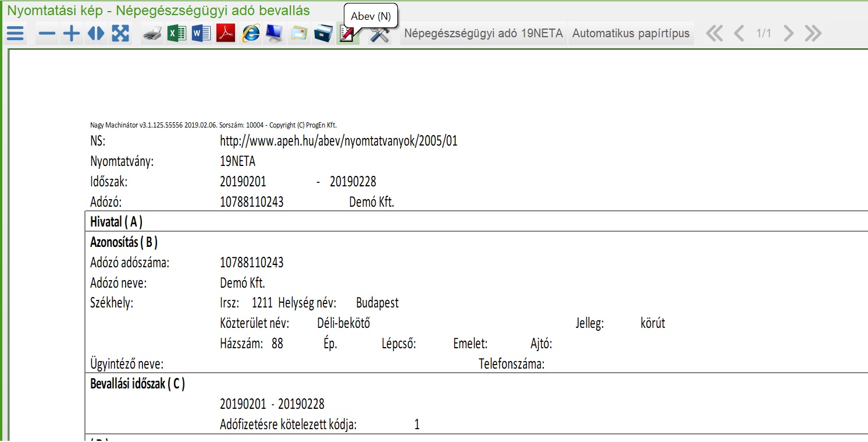Click the 1/1 page indicator
The height and width of the screenshot is (442, 868).
pos(763,33)
